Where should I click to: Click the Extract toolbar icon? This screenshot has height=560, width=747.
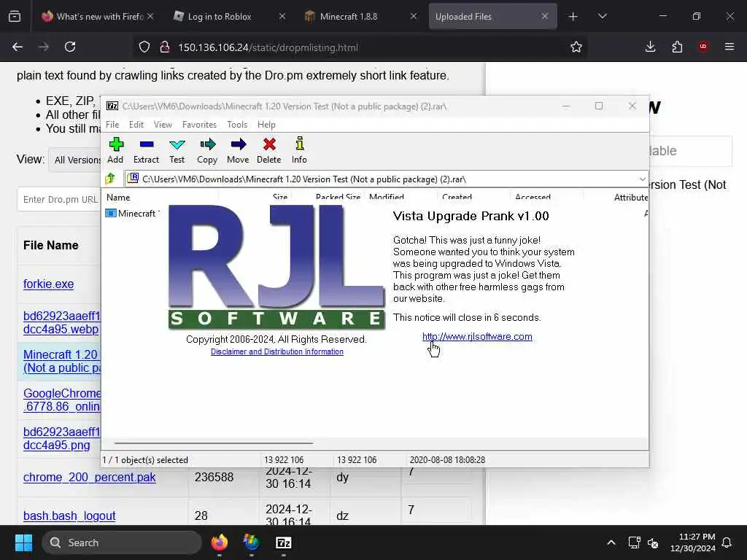coord(146,150)
